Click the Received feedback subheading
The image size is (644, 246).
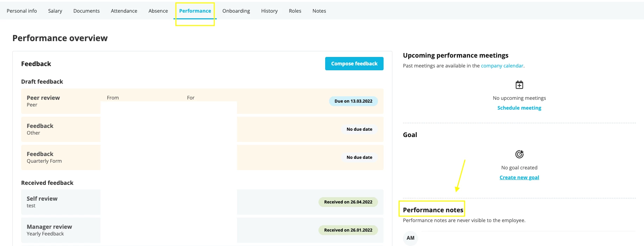click(47, 183)
